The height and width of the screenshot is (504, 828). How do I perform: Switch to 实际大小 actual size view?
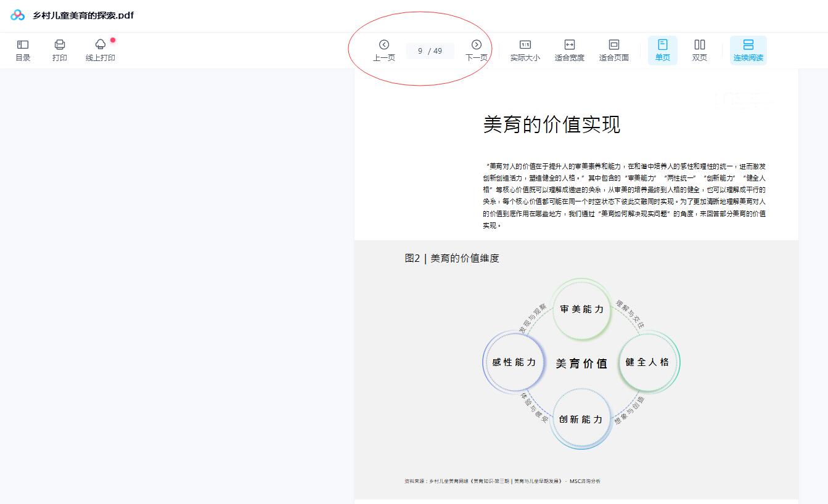tap(525, 51)
